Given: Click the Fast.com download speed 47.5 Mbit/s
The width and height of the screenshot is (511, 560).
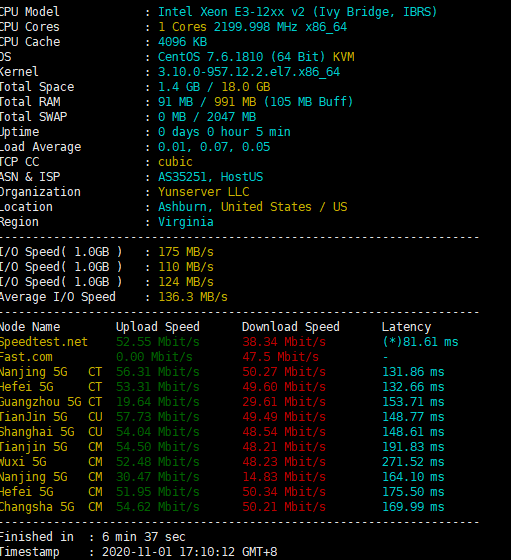Looking at the screenshot, I should tap(281, 357).
